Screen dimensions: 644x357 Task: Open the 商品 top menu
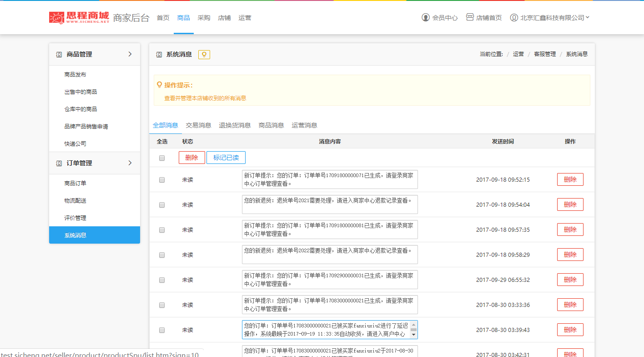(184, 18)
